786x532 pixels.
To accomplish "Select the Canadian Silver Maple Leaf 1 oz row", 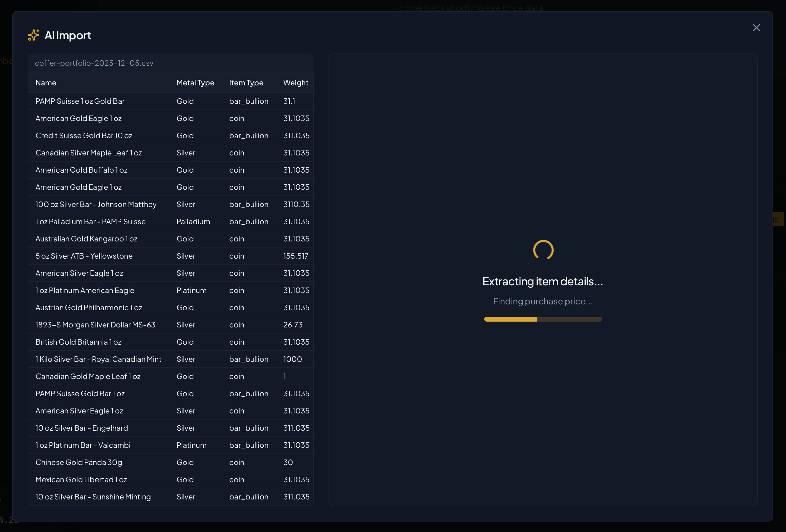I will pyautogui.click(x=135, y=153).
